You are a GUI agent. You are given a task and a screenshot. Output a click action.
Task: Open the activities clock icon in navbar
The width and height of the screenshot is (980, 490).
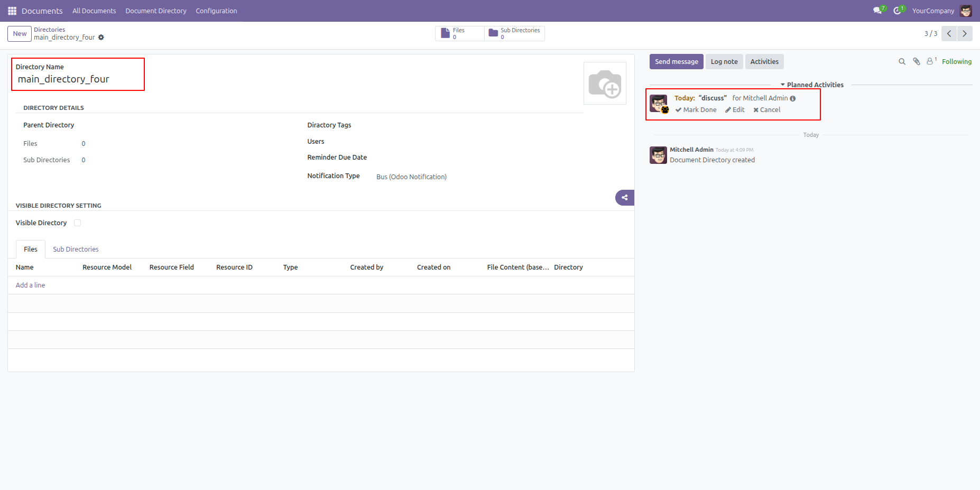[x=897, y=11]
